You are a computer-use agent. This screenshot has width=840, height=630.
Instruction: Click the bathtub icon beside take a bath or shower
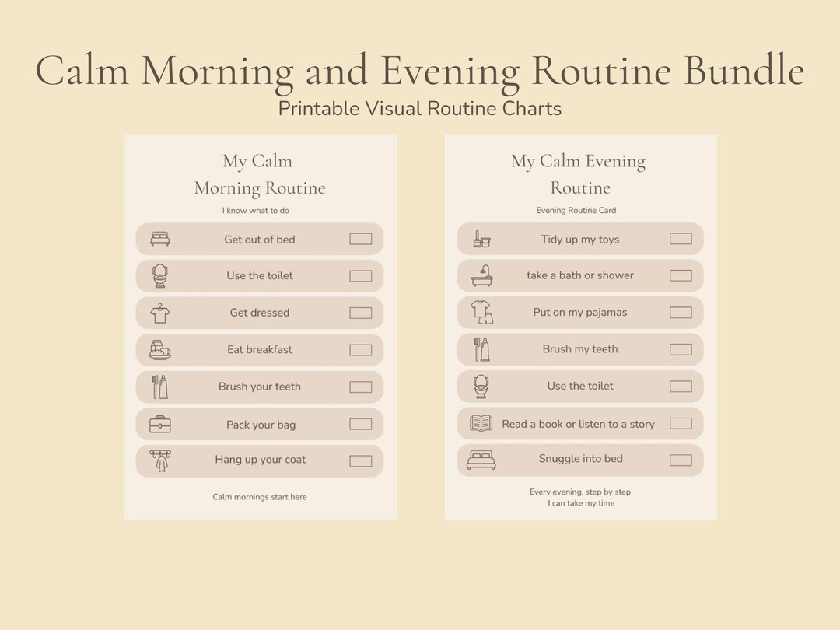click(481, 275)
